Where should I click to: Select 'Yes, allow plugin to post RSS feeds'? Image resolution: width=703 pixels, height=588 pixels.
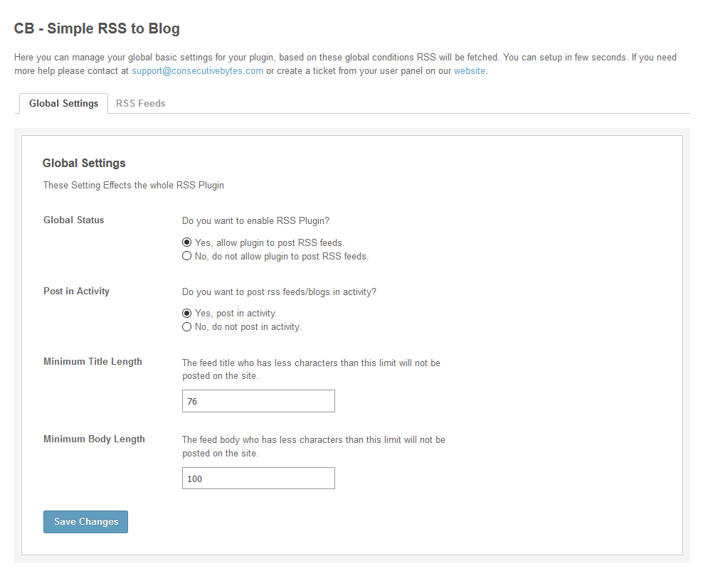pos(187,242)
